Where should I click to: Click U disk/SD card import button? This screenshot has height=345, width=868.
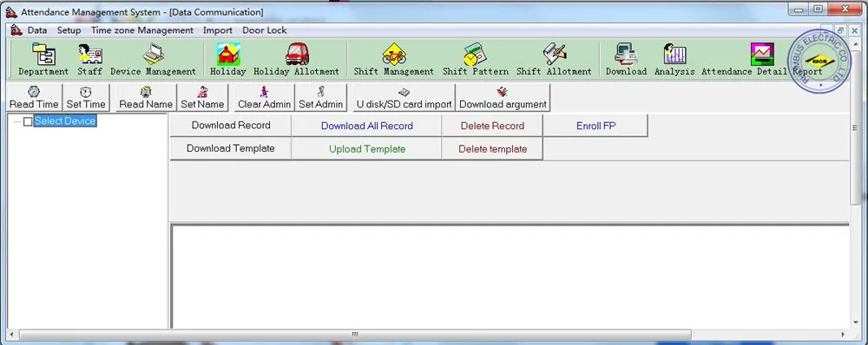click(404, 98)
